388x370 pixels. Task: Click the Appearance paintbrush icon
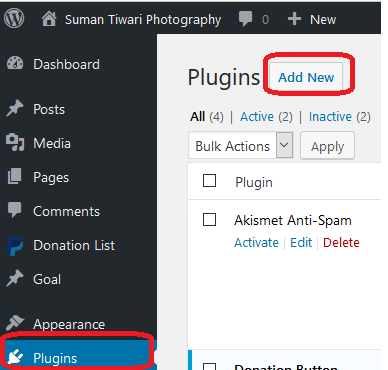tap(15, 322)
